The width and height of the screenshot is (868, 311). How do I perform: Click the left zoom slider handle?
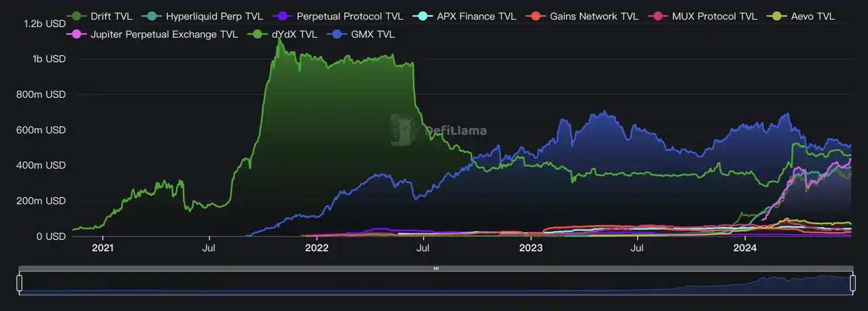tap(20, 283)
